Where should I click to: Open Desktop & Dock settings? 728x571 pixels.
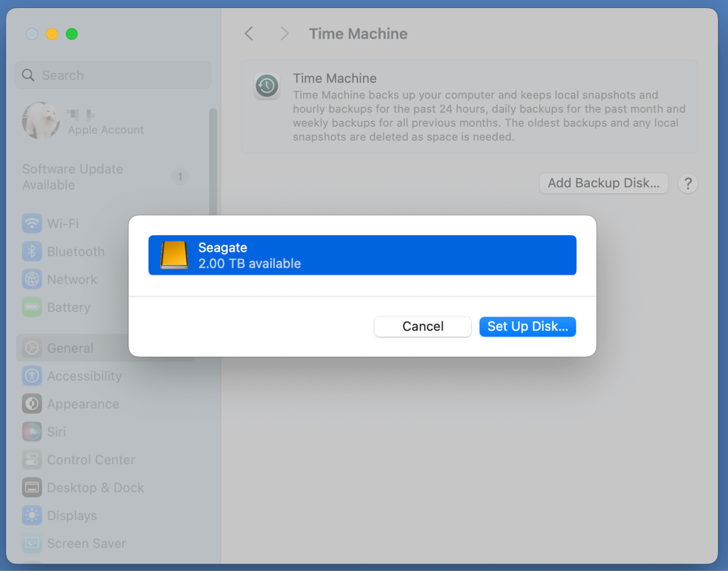click(x=95, y=488)
